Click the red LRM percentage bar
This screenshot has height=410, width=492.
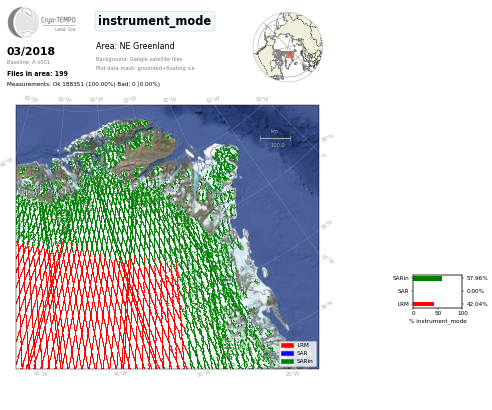tap(424, 304)
